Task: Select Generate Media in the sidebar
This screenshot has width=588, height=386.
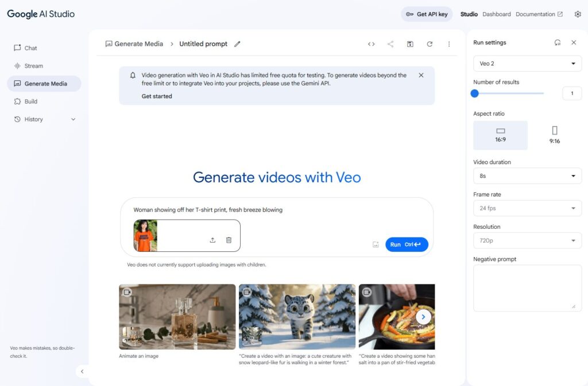Action: click(44, 84)
